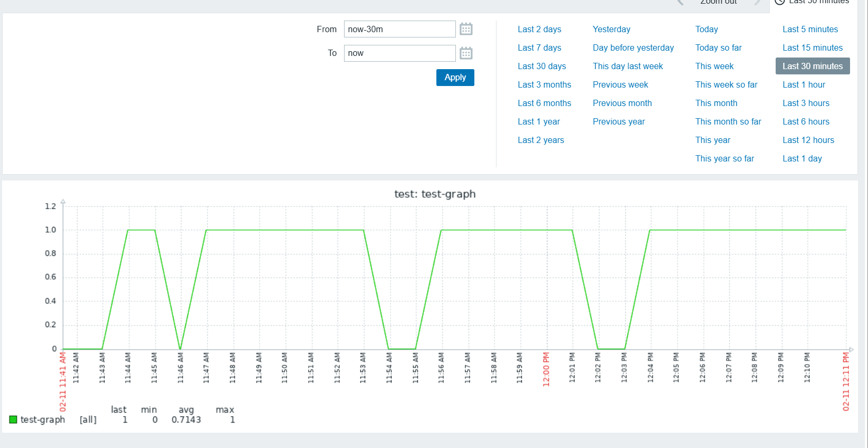Choose Day before yesterday range
Screen dimensions: 868x448
633,47
